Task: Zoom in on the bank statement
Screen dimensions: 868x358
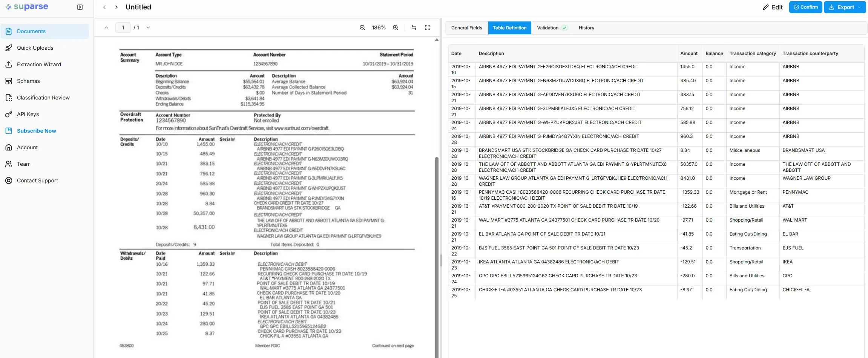Action: [395, 27]
